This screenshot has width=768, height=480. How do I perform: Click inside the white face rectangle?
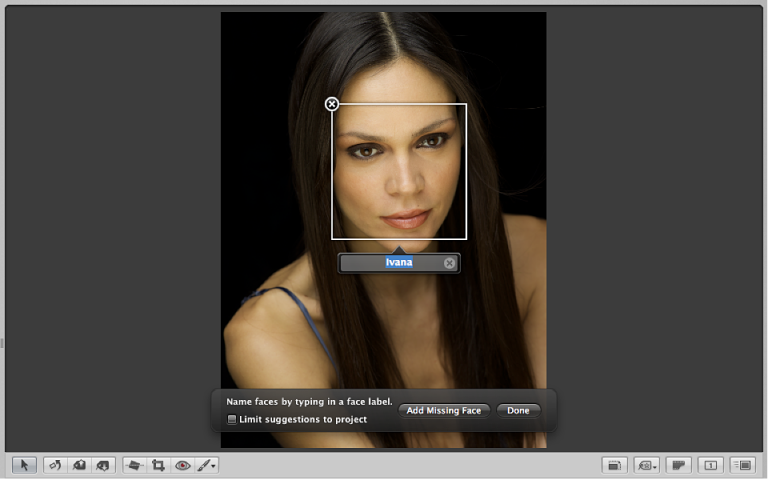[399, 171]
